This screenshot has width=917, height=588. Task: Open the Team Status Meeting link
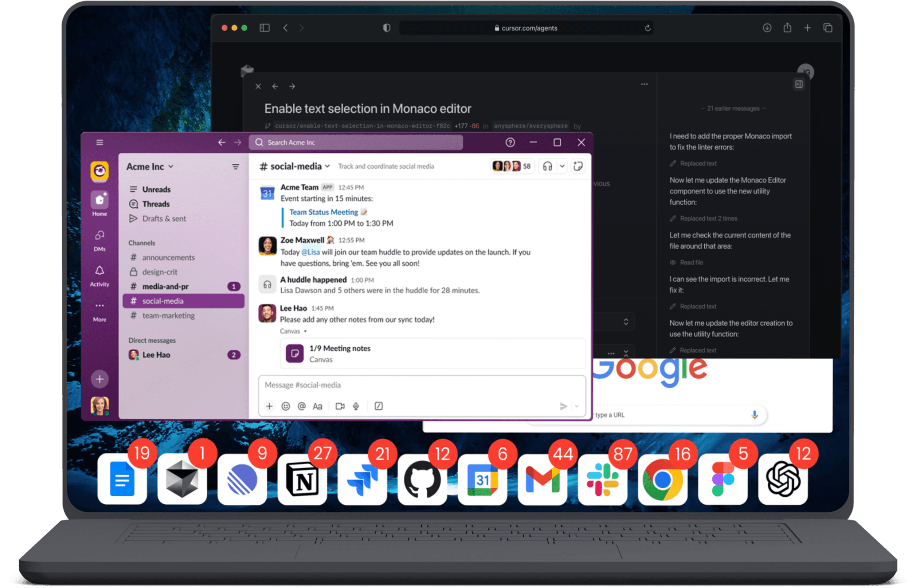pos(323,212)
